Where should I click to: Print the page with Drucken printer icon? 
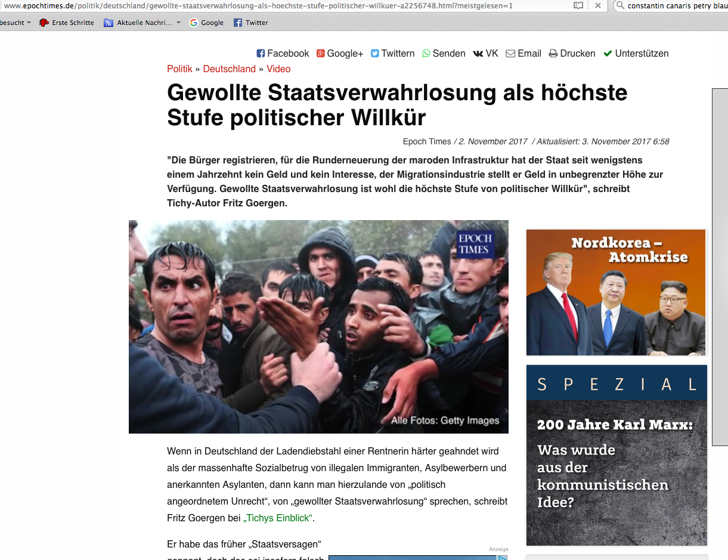coord(553,54)
